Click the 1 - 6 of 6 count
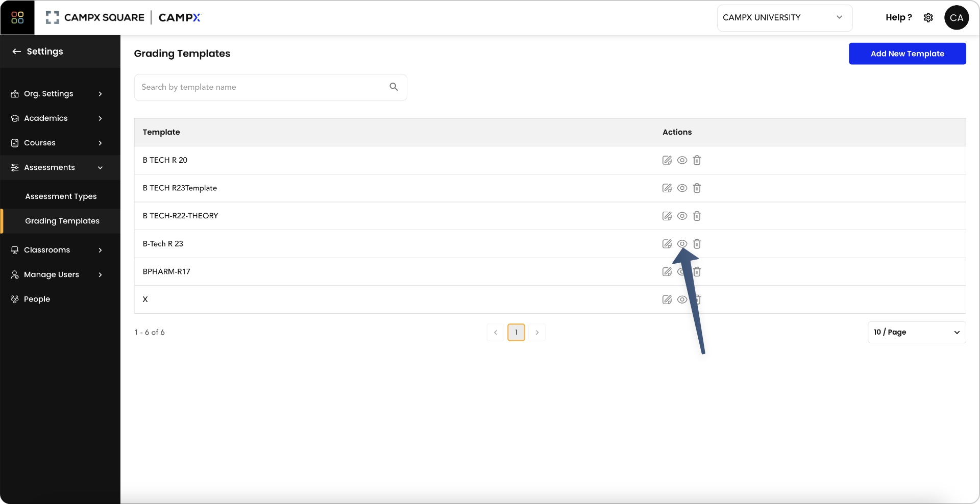 [x=150, y=332]
